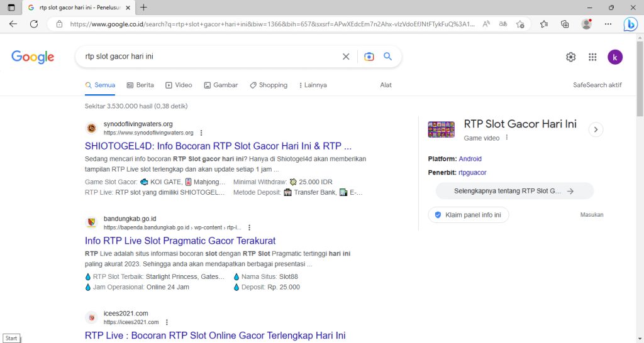644x343 pixels.
Task: Open the browser profile avatar
Action: coord(587,24)
